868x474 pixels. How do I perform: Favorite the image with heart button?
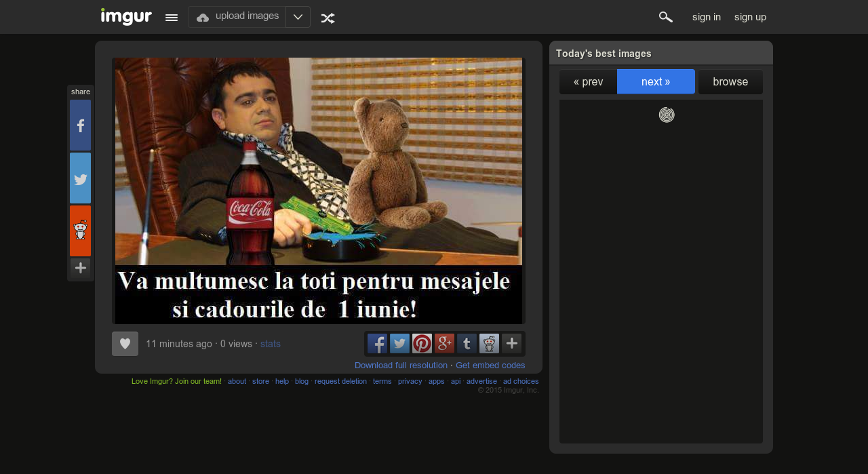125,344
